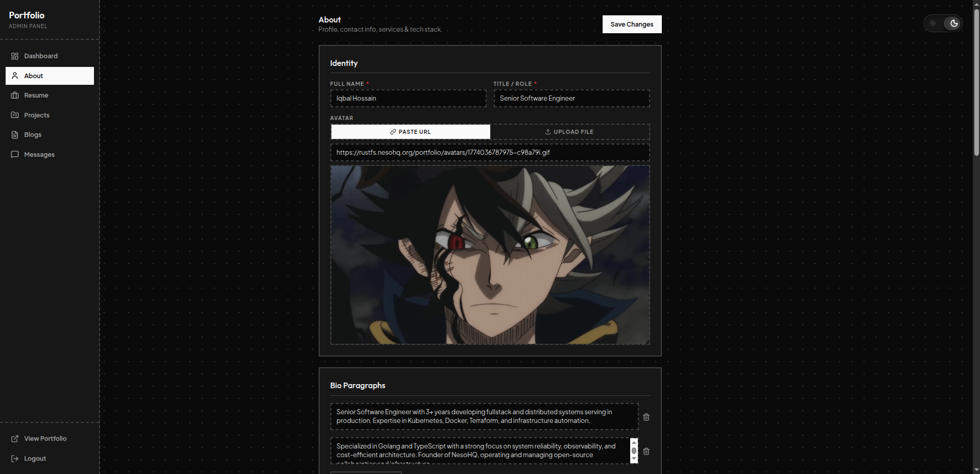This screenshot has width=980, height=474.
Task: Select the Upload File avatar option
Action: pos(569,132)
